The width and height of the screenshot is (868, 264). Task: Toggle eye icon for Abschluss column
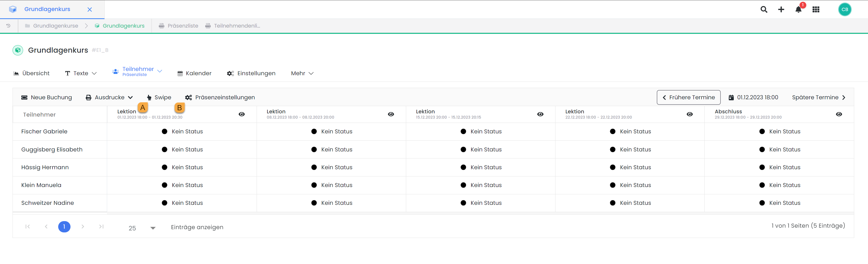[x=839, y=115]
